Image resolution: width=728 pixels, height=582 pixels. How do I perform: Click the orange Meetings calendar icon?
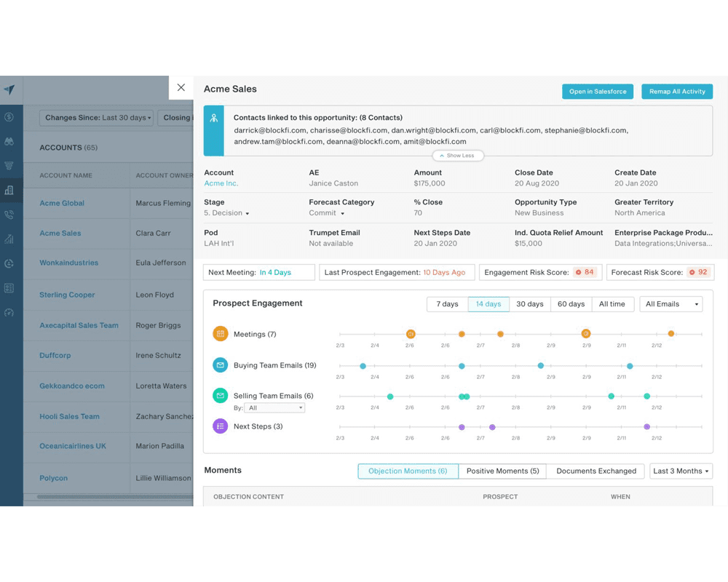220,334
